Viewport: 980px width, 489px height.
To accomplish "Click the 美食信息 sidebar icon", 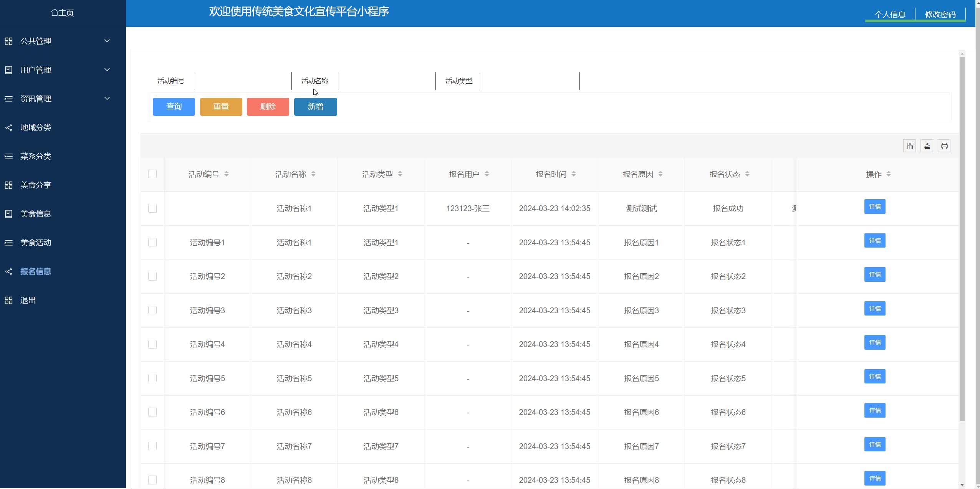I will click(8, 214).
